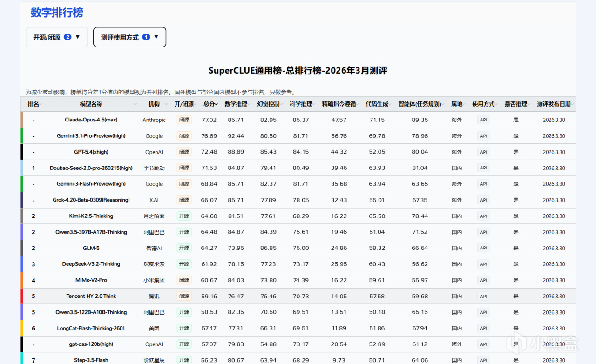This screenshot has width=596, height=364.
Task: Sort the table by 排名 column header
Action: click(x=34, y=104)
